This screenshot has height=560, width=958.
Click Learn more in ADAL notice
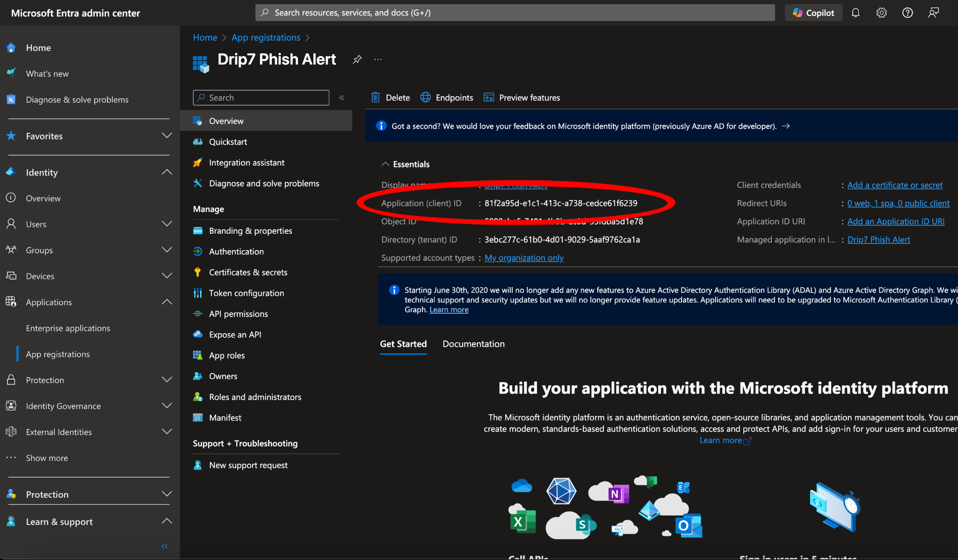449,310
